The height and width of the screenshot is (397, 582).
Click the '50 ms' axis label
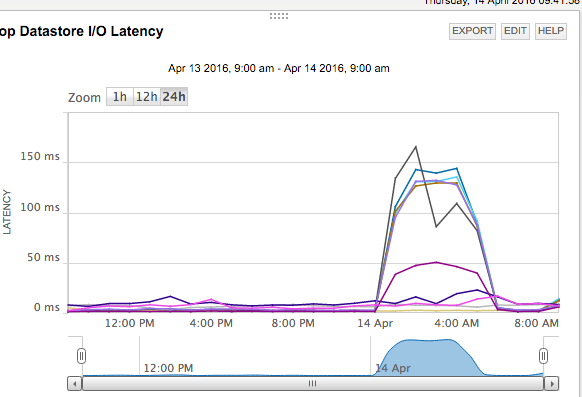pyautogui.click(x=43, y=257)
